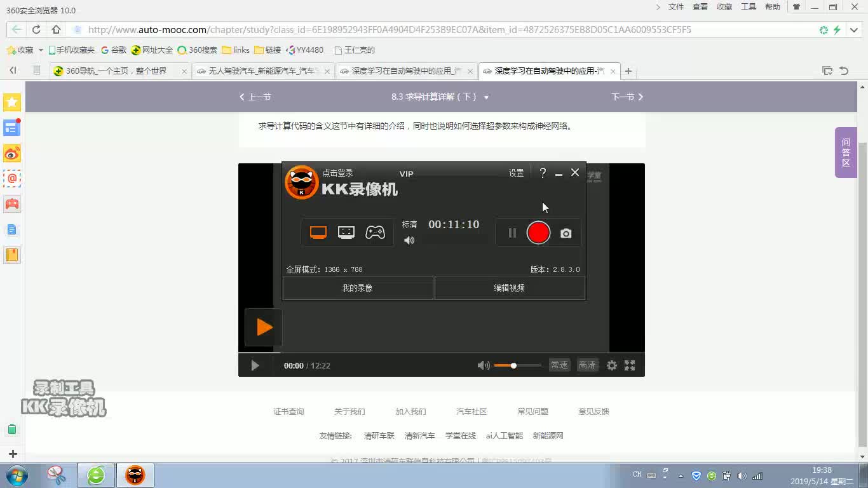Change playback speed 常速
Image resolution: width=868 pixels, height=488 pixels.
(x=559, y=365)
